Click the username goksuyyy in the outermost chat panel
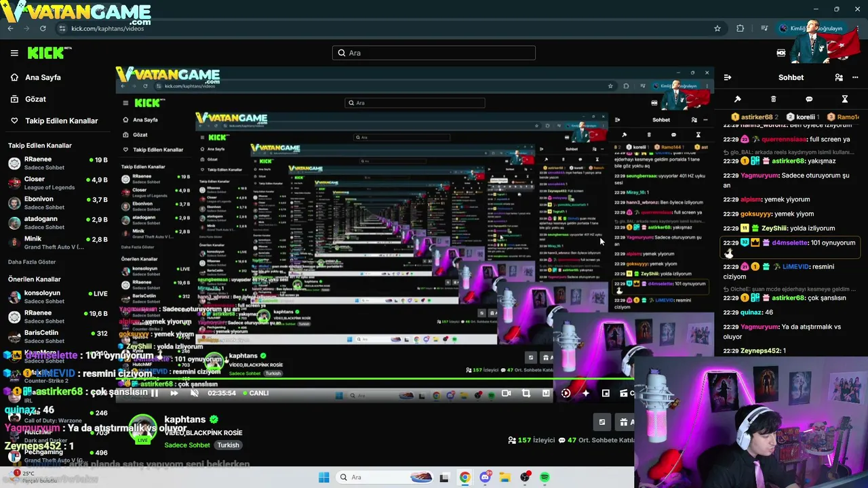Image resolution: width=868 pixels, height=488 pixels. (x=756, y=214)
